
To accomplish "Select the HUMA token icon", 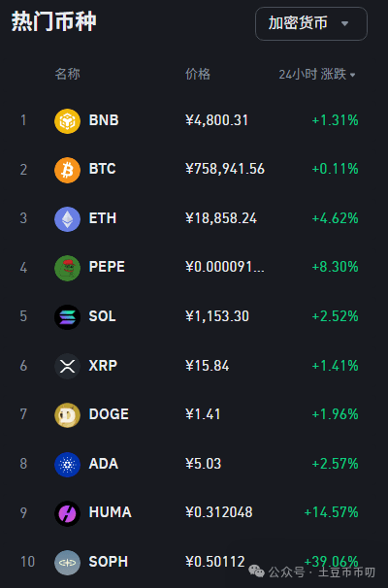I will click(x=68, y=513).
